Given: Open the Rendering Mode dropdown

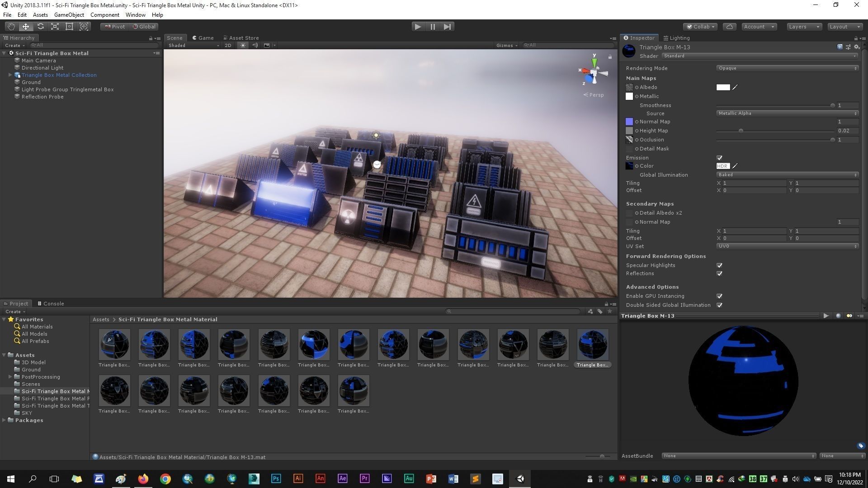Looking at the screenshot, I should click(787, 68).
